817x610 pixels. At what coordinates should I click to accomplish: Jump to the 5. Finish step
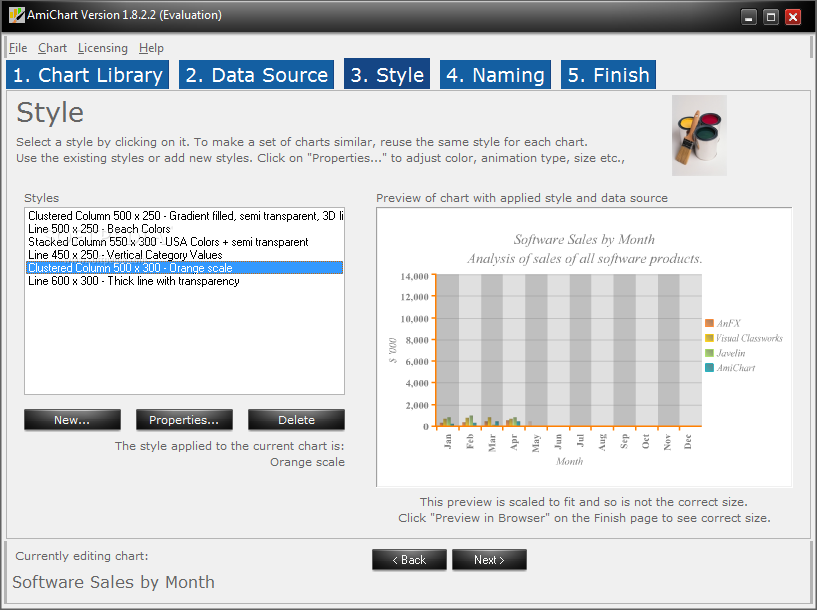[608, 75]
